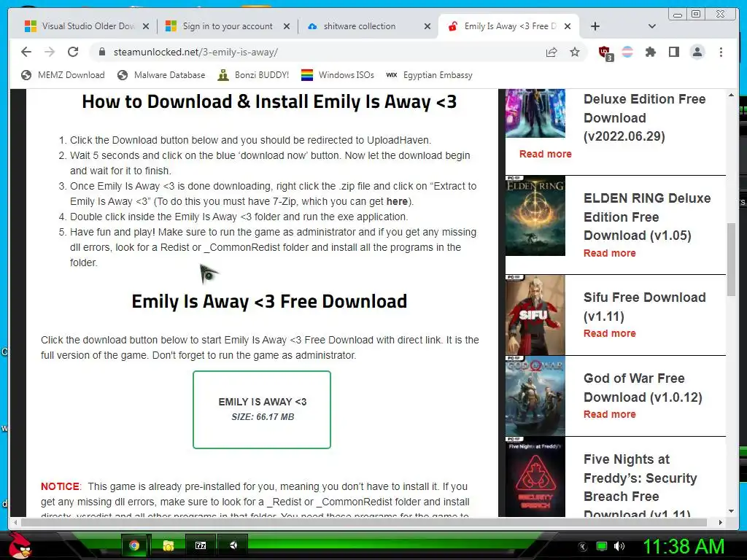The height and width of the screenshot is (560, 747).
Task: Click Read more under ELDEN RING
Action: 610,253
